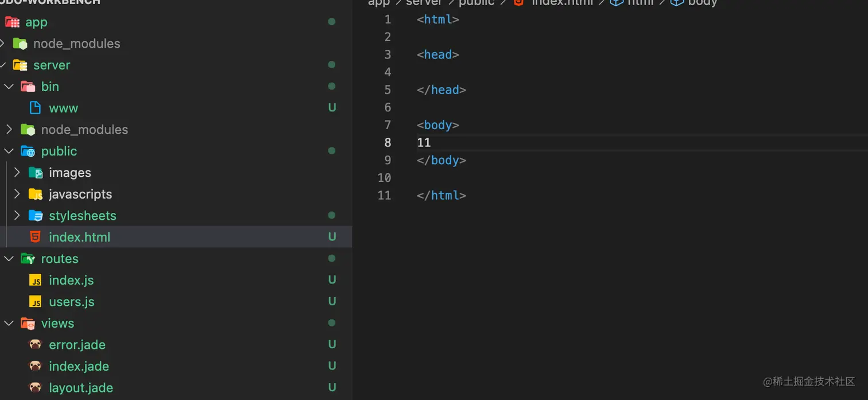
Task: Collapse the bin folder chevron
Action: pos(9,87)
